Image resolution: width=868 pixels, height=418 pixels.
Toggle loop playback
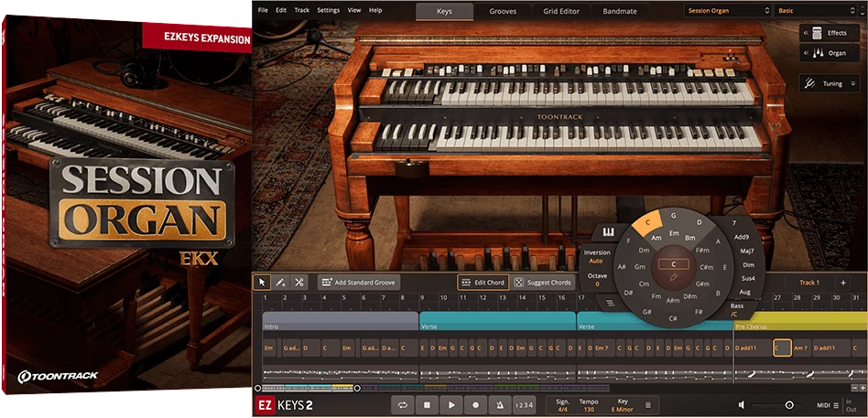(x=403, y=405)
